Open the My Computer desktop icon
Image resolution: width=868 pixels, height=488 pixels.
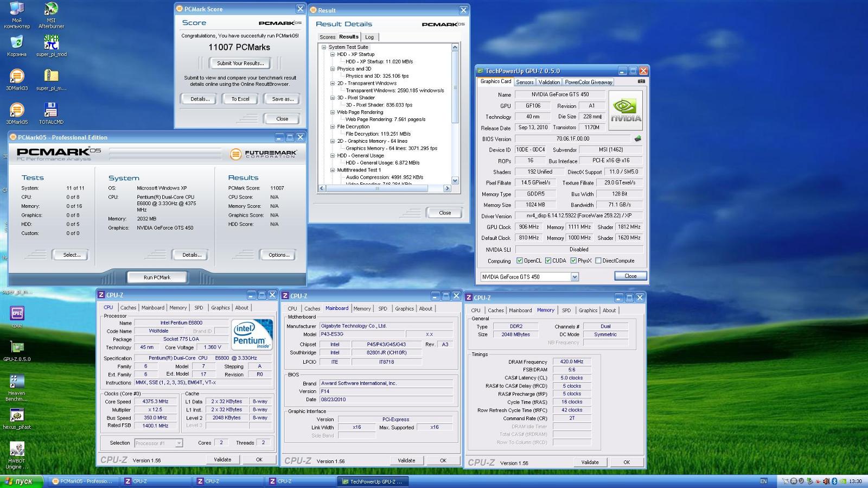click(17, 15)
